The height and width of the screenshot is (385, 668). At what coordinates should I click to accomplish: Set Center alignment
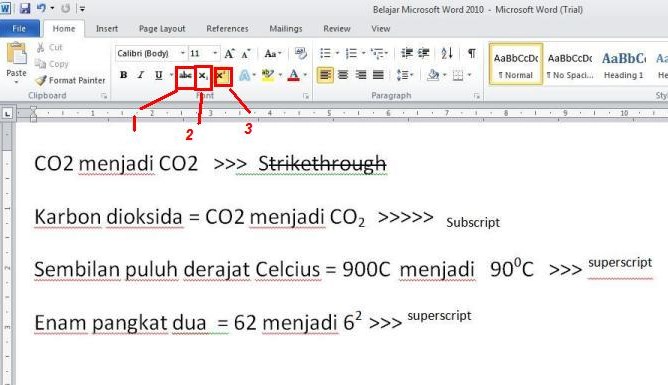coord(343,75)
